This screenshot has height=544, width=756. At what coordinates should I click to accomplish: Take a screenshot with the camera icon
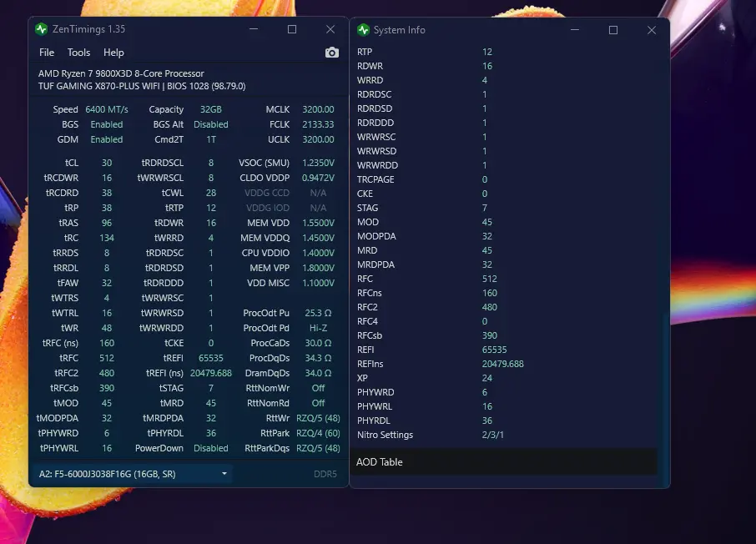click(x=332, y=53)
